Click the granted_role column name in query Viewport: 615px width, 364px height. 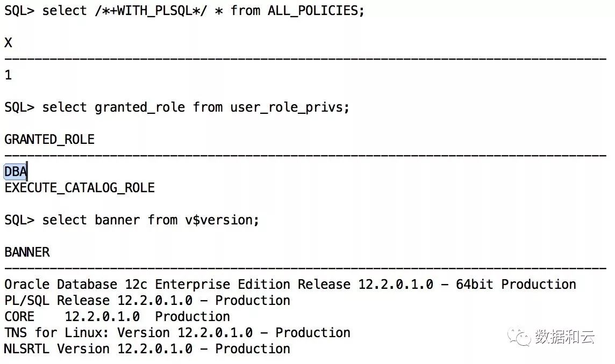[140, 107]
